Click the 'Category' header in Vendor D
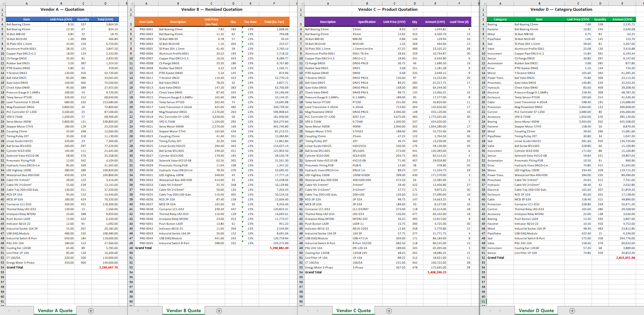The width and height of the screenshot is (644, 315). (x=500, y=19)
